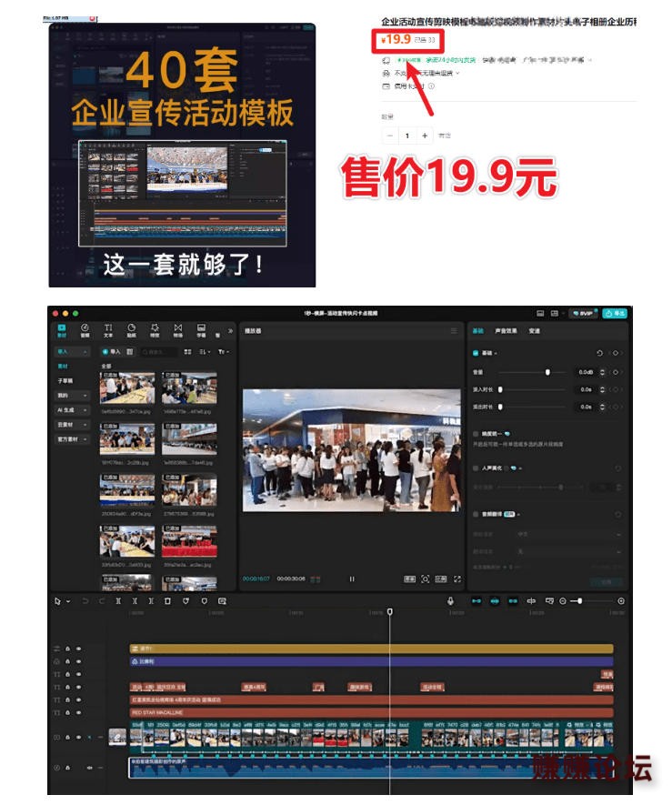Click the delete trash icon in timeline toolbar
Image resolution: width=672 pixels, height=805 pixels.
(167, 600)
